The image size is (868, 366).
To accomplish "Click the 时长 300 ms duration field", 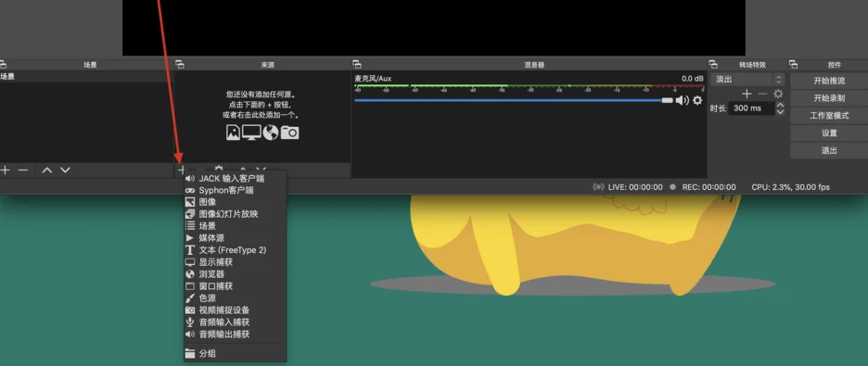I will [752, 108].
